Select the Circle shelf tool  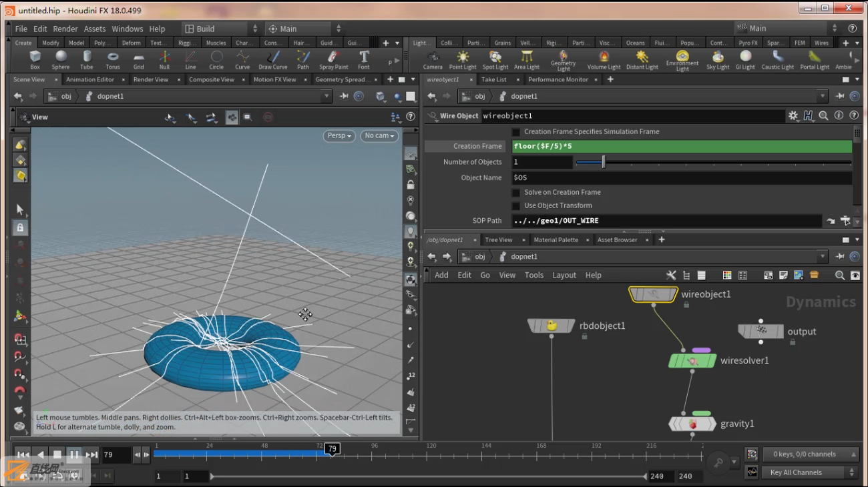point(216,60)
